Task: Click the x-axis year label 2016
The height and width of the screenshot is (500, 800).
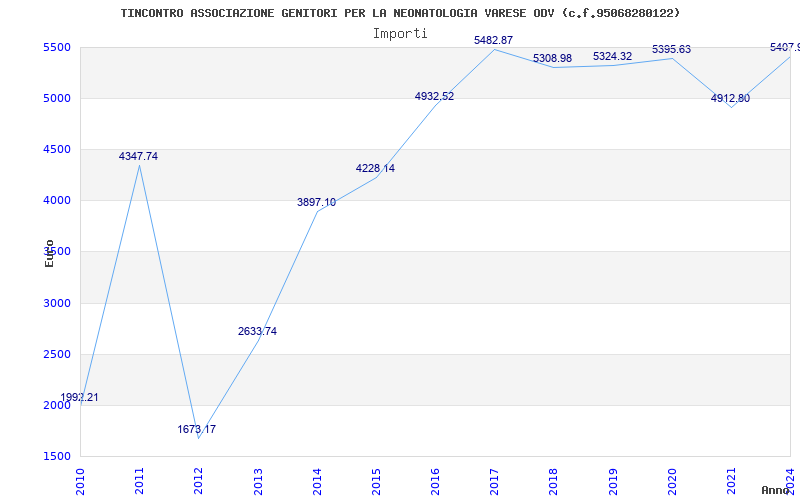Action: (435, 481)
